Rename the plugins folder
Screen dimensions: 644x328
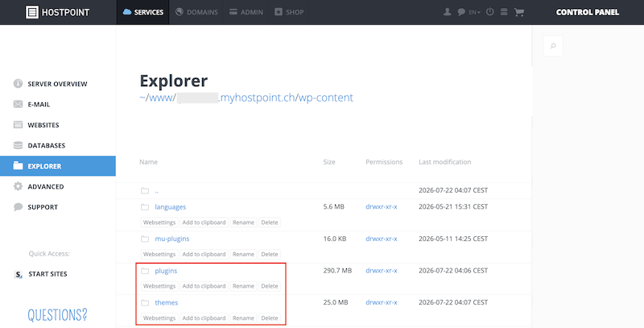(243, 286)
